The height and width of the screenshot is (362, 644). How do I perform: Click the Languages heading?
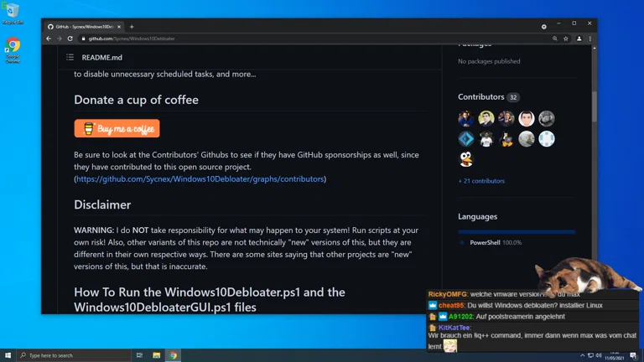coord(478,217)
